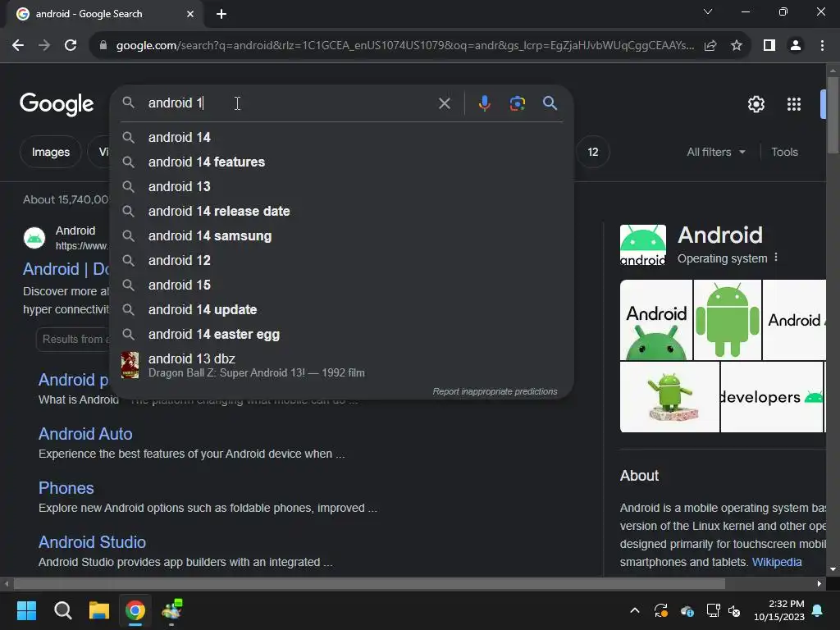Image resolution: width=840 pixels, height=630 pixels.
Task: Click the android.com result favicon
Action: pyautogui.click(x=34, y=238)
